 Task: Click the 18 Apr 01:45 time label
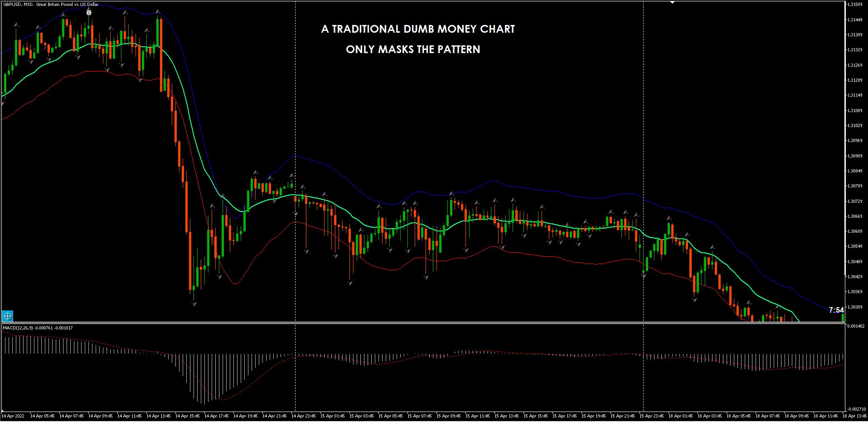pos(680,416)
